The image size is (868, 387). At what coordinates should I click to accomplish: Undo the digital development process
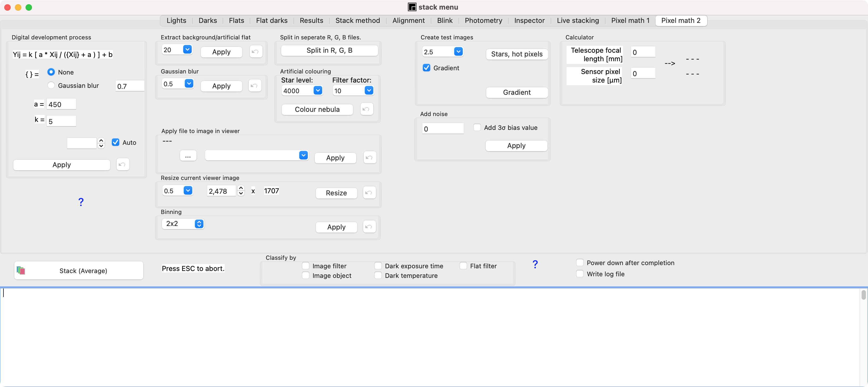122,164
